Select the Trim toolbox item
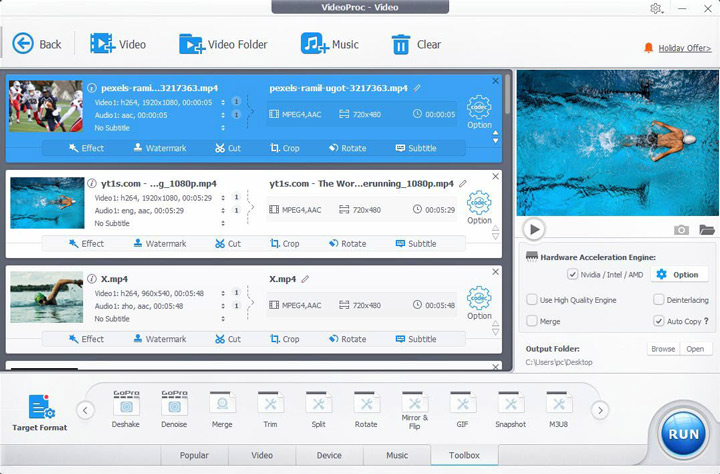This screenshot has height=474, width=720. (x=270, y=410)
